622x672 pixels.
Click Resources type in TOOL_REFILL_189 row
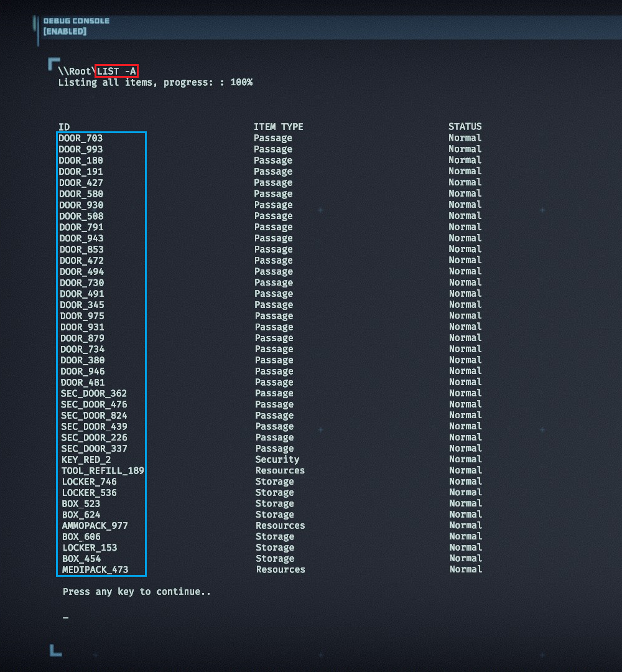(x=280, y=470)
